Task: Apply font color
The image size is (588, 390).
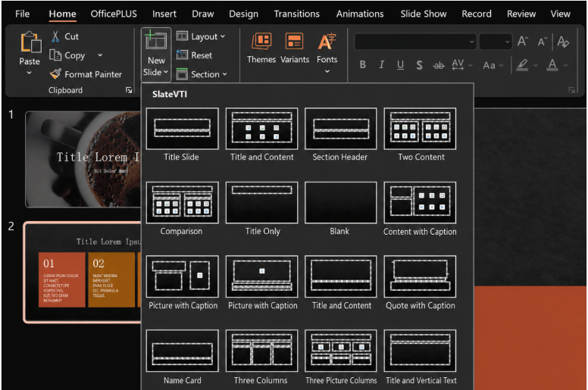Action: point(552,65)
